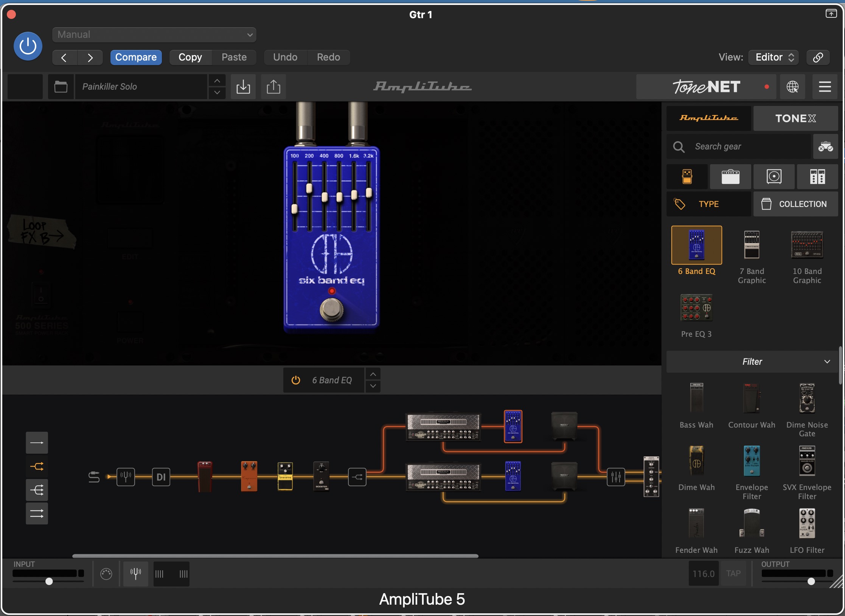The width and height of the screenshot is (845, 616).
Task: Click the Compare button
Action: click(136, 57)
